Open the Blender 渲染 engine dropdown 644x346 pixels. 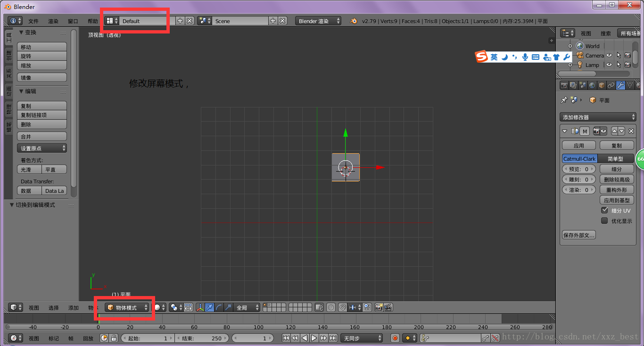coord(318,21)
